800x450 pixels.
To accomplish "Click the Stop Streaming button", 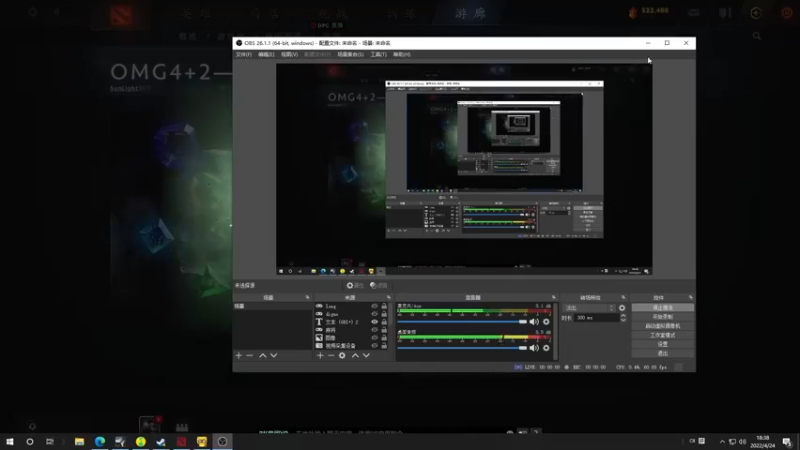I will pyautogui.click(x=662, y=308).
